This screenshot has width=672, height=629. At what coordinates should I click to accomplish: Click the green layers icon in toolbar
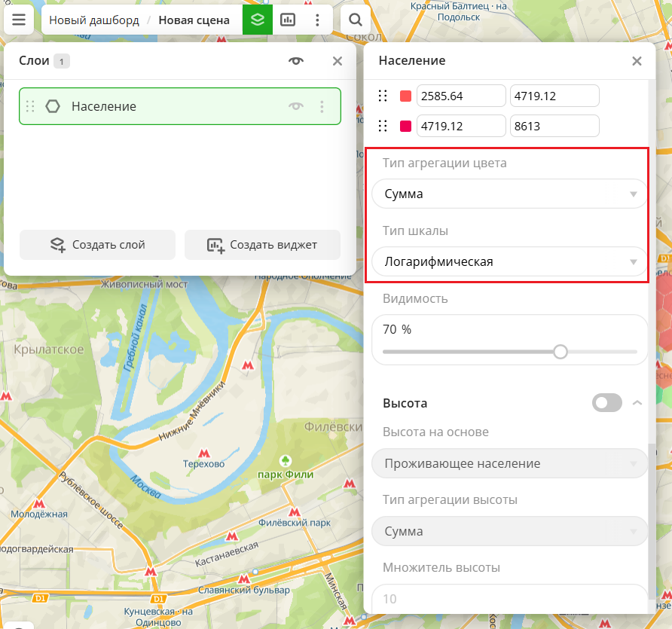click(258, 20)
